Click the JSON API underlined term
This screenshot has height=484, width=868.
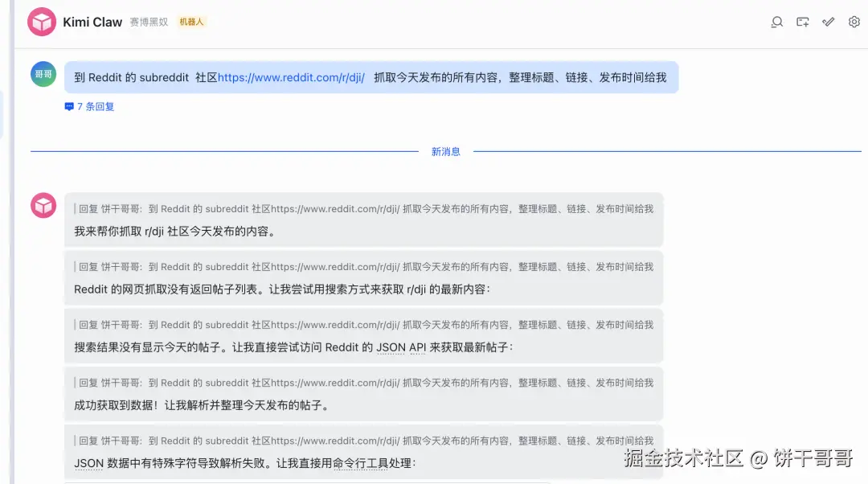(401, 347)
